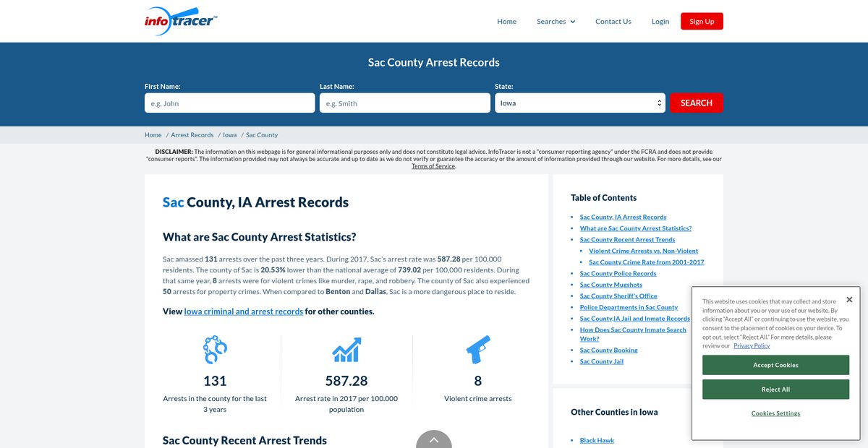The height and width of the screenshot is (448, 868).
Task: Click the 587.28 arrest rate figure
Action: [346, 381]
